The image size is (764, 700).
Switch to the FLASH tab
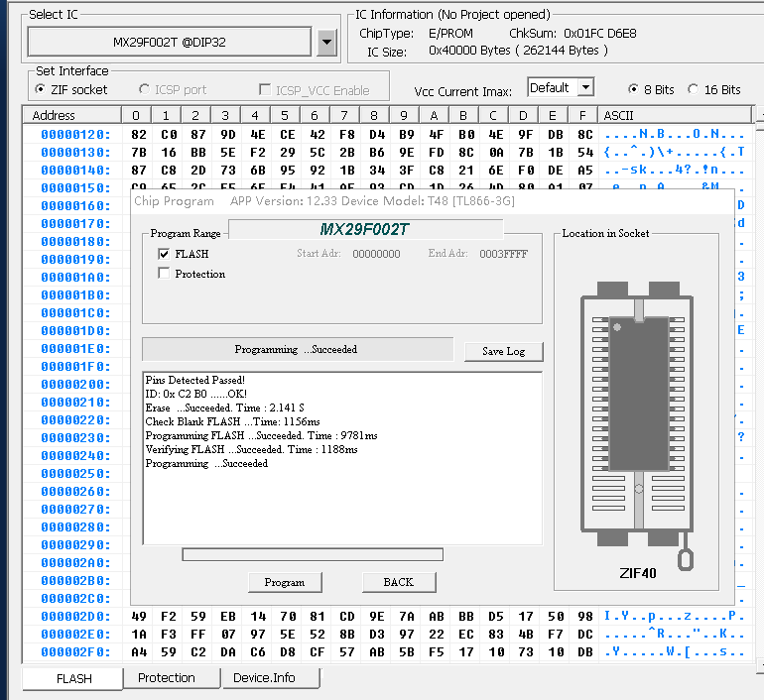(73, 679)
